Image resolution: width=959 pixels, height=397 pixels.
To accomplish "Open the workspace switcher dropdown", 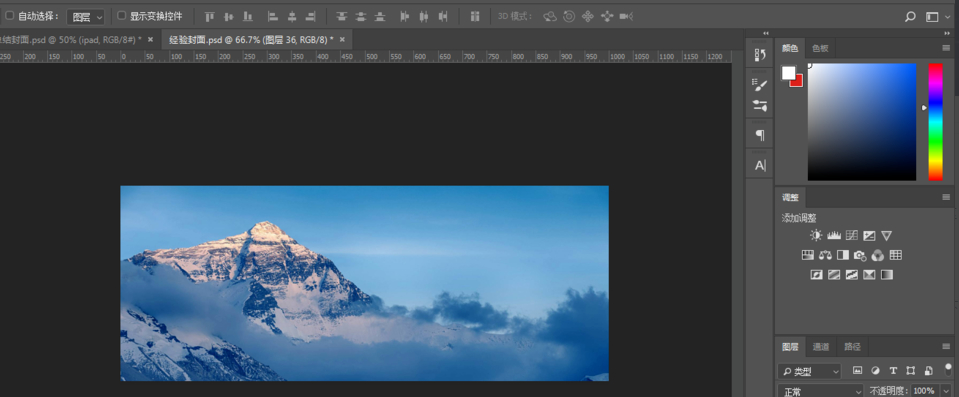I will 938,17.
